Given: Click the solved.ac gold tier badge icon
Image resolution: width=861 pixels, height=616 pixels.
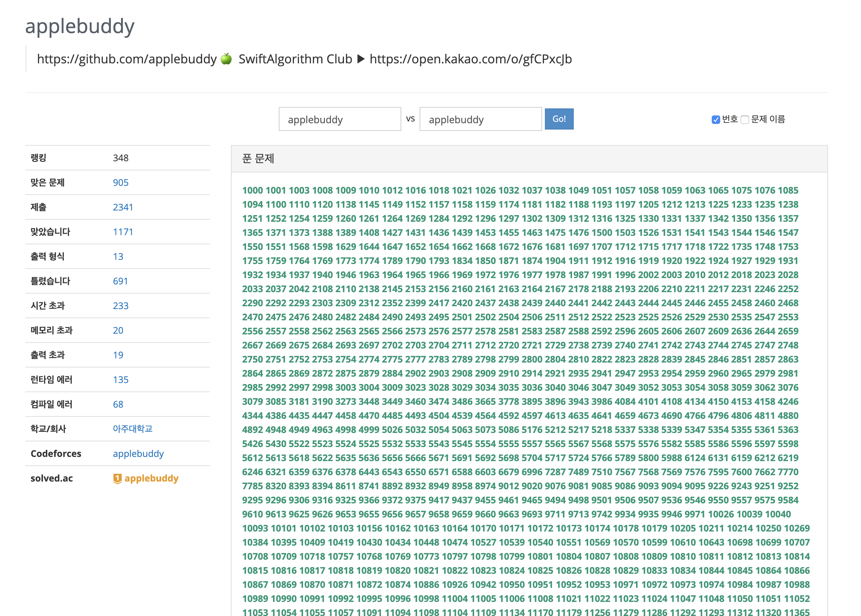Looking at the screenshot, I should [x=117, y=479].
